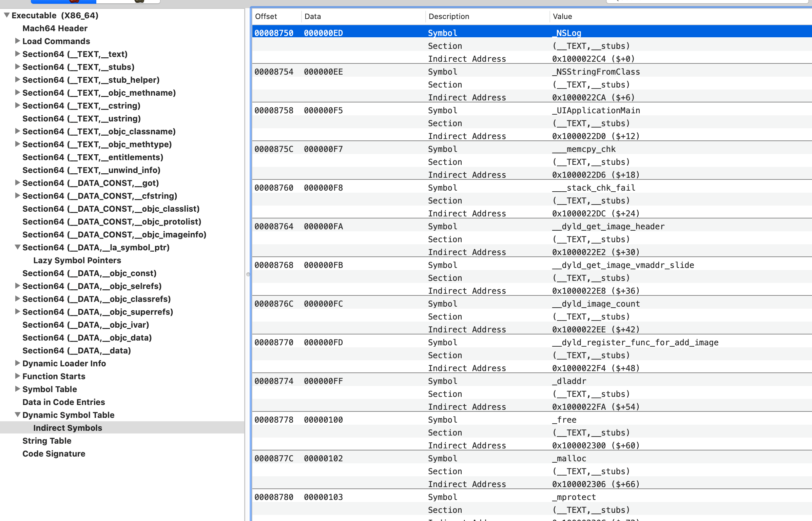Select Section64 (__TEXT,__unwind_info) item
This screenshot has height=521, width=812.
point(91,170)
